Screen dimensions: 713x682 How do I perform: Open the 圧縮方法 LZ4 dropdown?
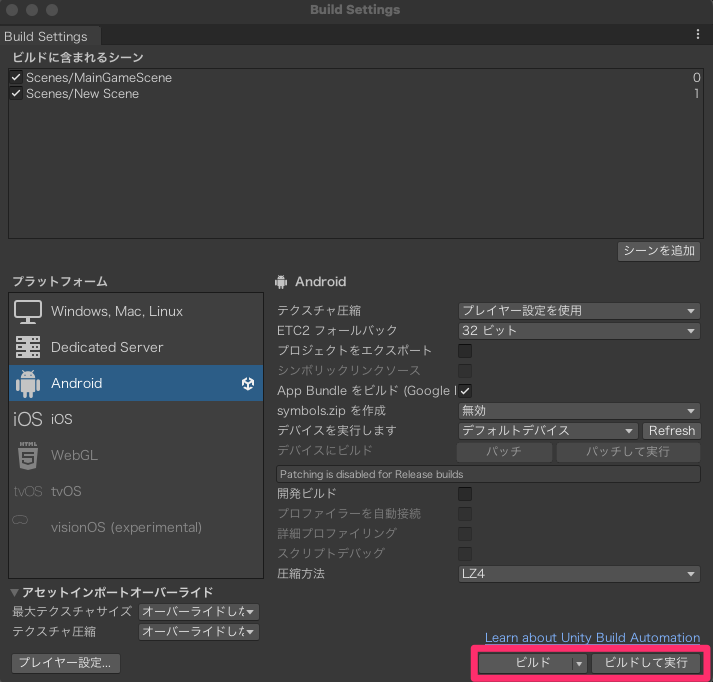pos(579,574)
